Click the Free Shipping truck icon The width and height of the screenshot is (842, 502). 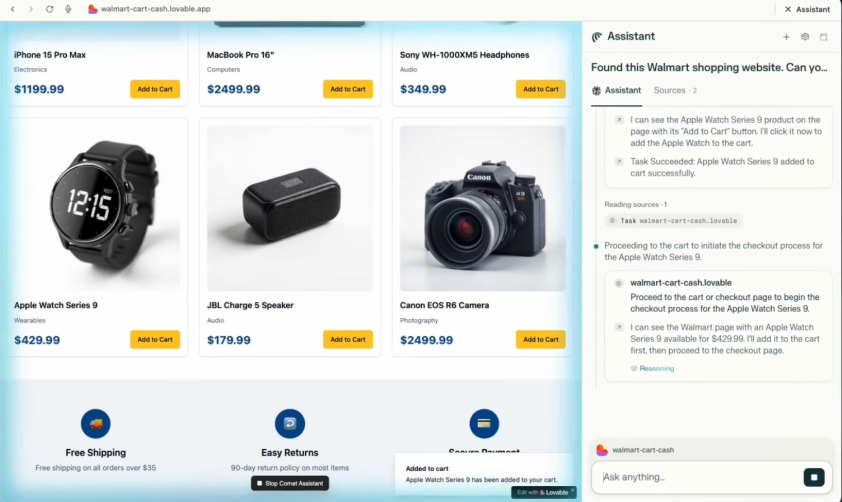click(x=96, y=423)
